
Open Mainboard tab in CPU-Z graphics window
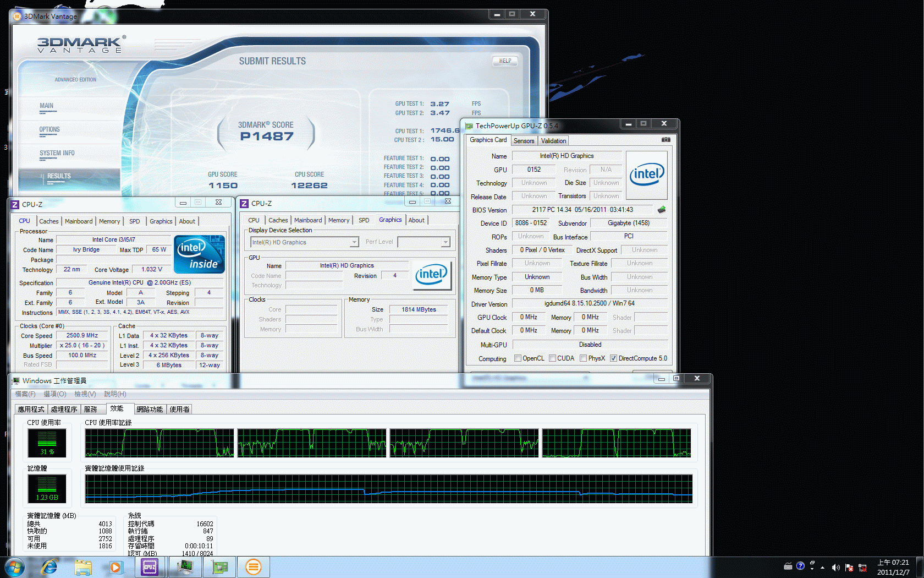coord(308,220)
